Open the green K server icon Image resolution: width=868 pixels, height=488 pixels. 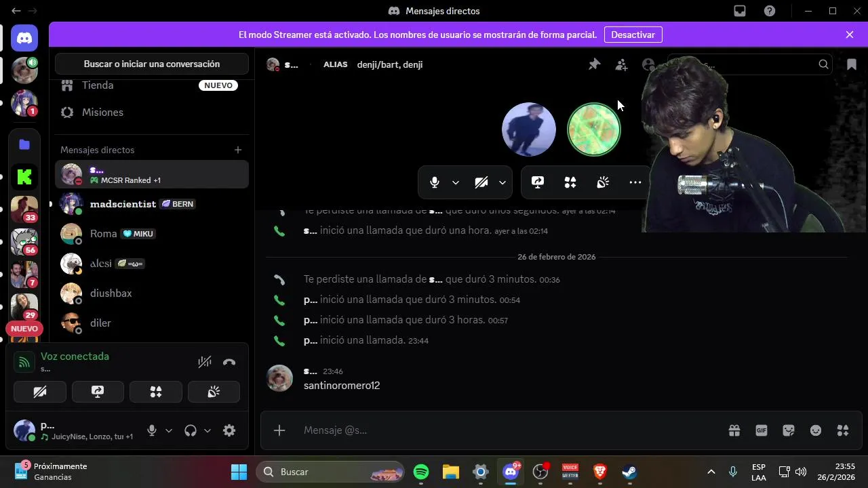coord(24,177)
